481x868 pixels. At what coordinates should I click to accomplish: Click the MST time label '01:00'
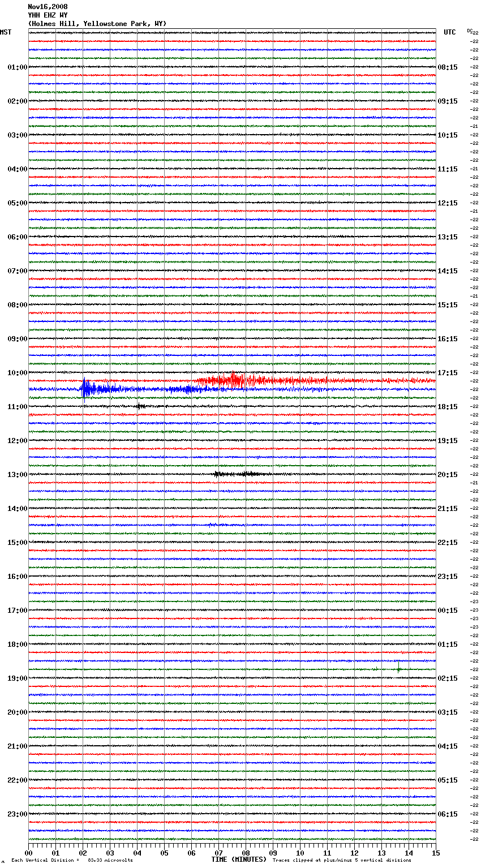point(18,67)
